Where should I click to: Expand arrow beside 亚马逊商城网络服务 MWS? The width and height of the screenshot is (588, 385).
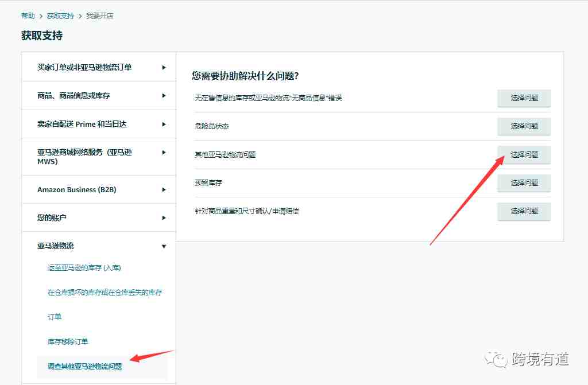tap(164, 152)
